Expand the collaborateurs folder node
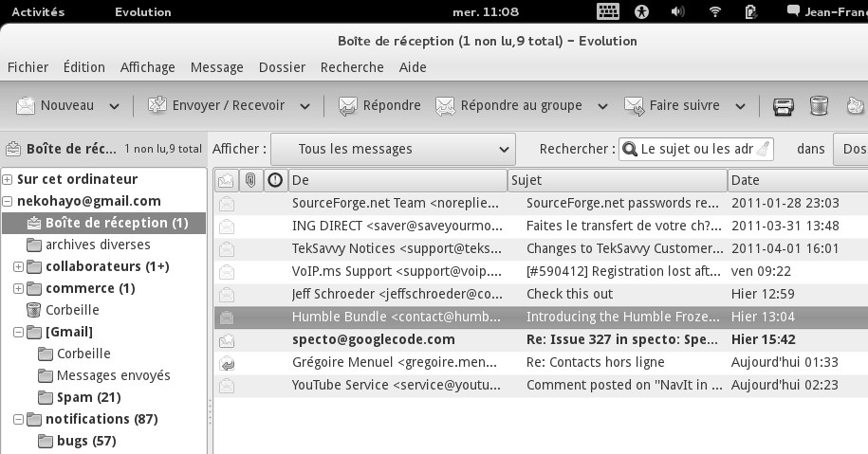 tap(18, 266)
